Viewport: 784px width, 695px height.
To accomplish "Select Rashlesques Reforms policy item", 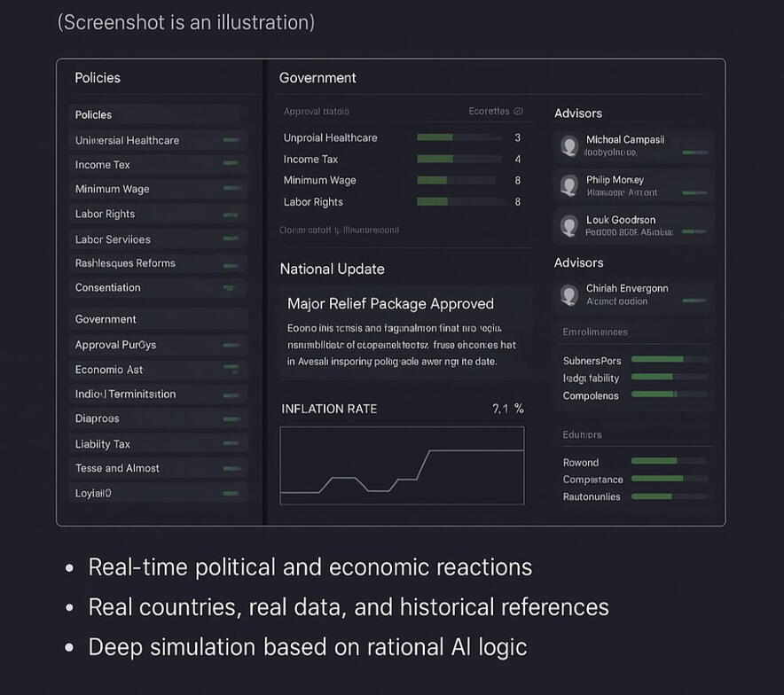I will pyautogui.click(x=125, y=263).
